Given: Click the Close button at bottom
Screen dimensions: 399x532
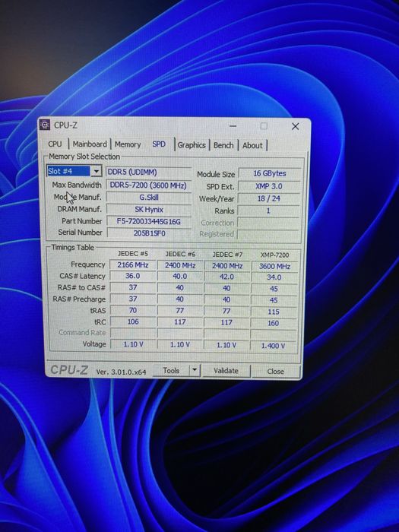Looking at the screenshot, I should (x=275, y=372).
